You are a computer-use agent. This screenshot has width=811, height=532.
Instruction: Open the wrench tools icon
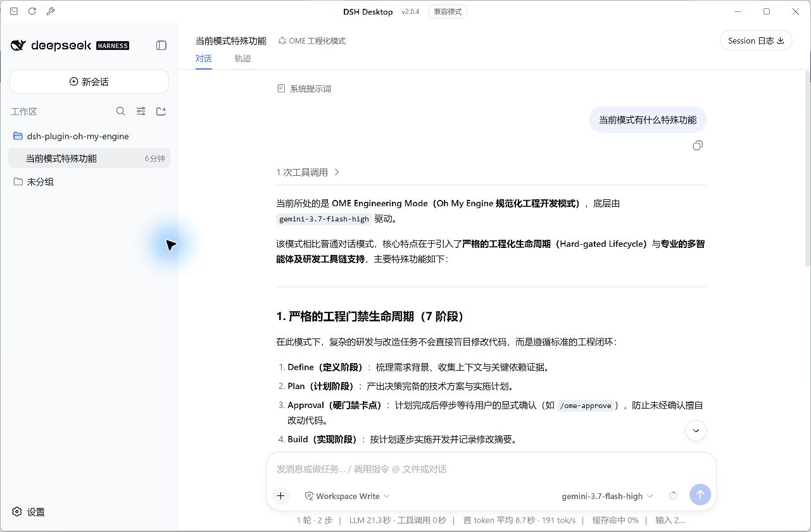point(51,11)
